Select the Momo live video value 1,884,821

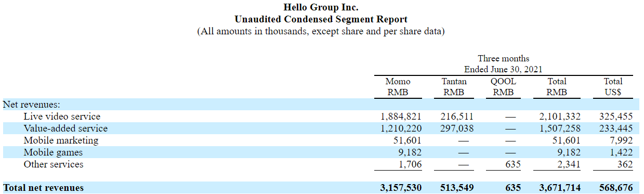coord(401,116)
